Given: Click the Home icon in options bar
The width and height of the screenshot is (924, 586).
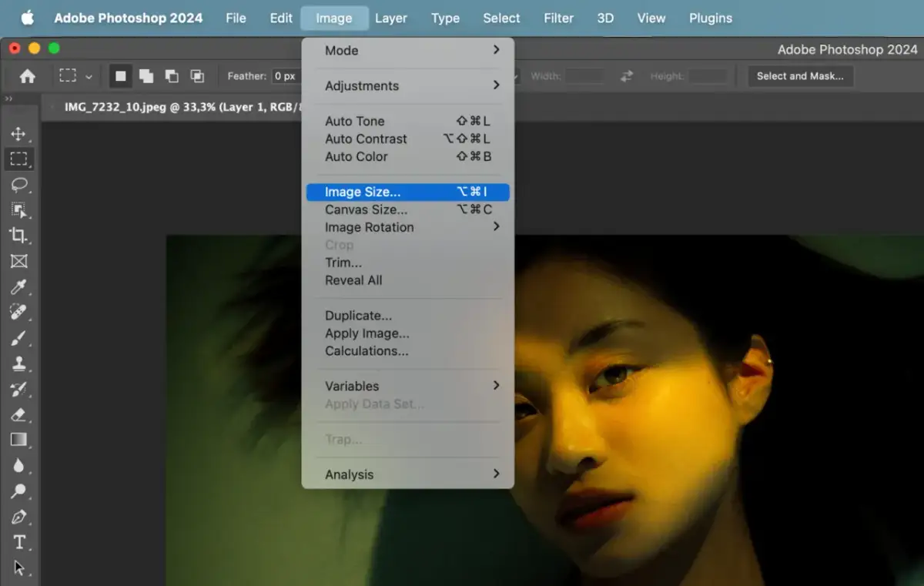Looking at the screenshot, I should [28, 76].
